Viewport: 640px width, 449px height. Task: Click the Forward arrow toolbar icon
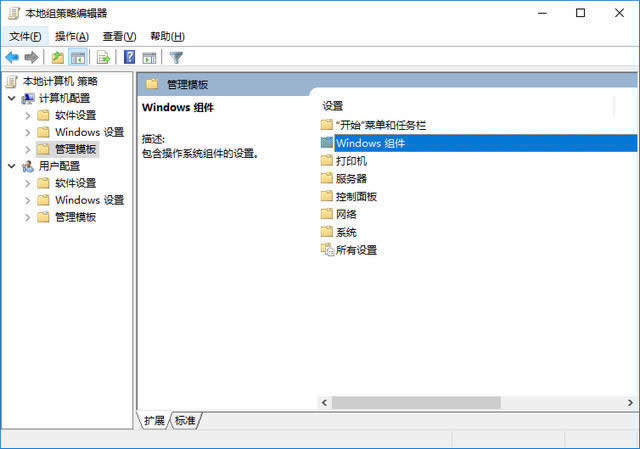click(x=32, y=57)
